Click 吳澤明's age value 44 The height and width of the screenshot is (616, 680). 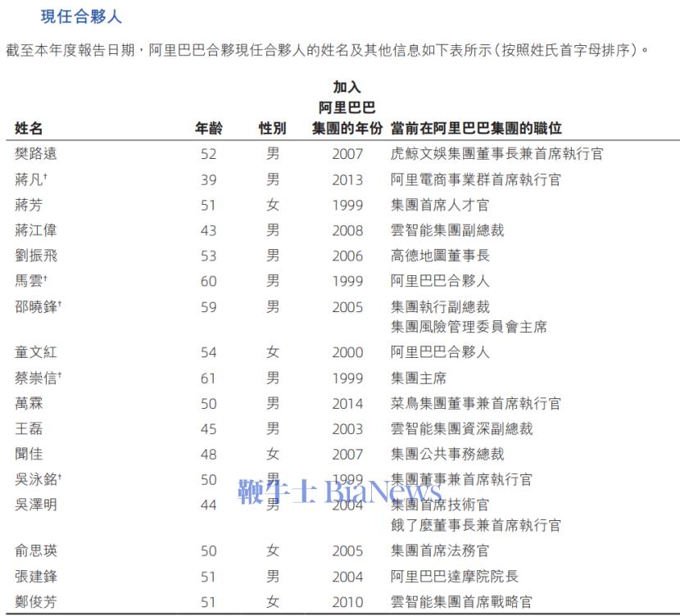[x=209, y=505]
